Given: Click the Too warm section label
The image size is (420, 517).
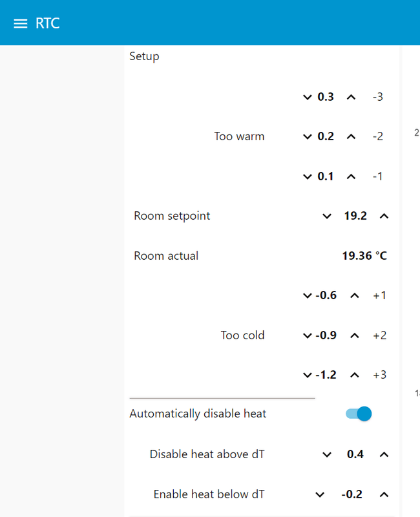Looking at the screenshot, I should coord(239,136).
